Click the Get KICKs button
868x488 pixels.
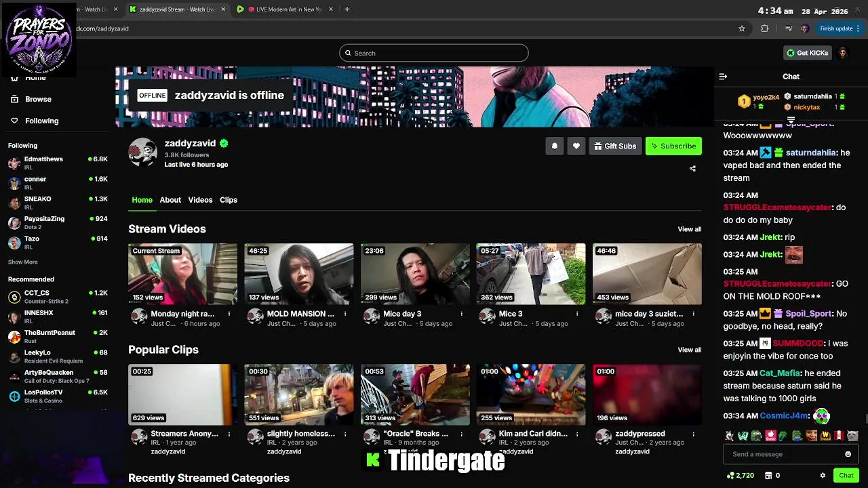pos(808,53)
